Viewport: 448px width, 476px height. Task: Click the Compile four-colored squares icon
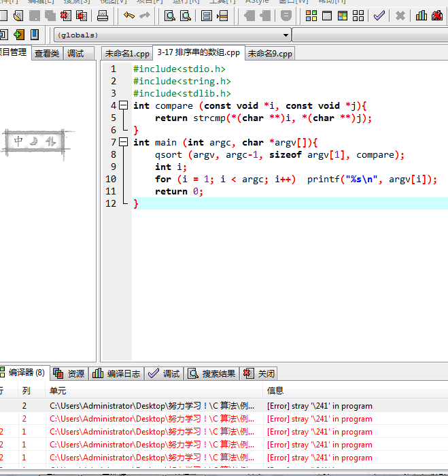coord(311,15)
